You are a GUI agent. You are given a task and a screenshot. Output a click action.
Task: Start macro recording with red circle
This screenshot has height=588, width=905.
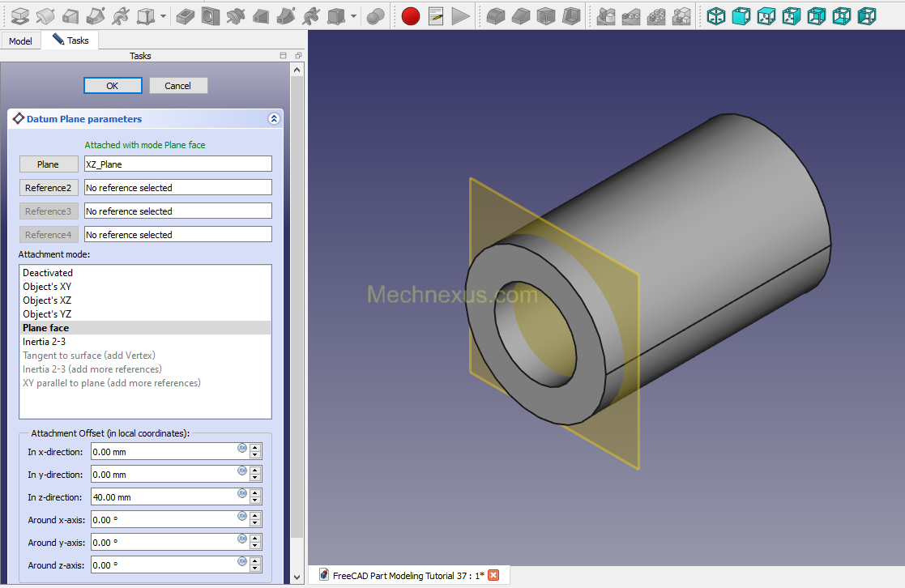pos(411,15)
